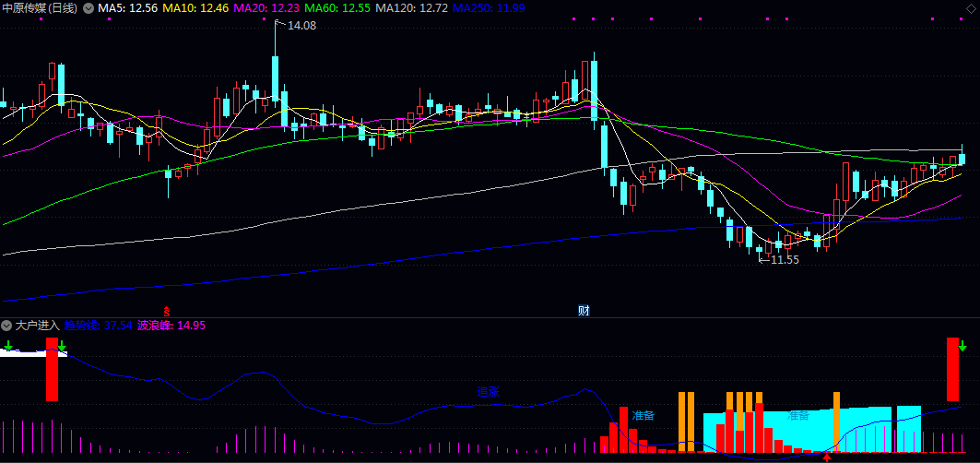Click the 大户进入 indicator name
980x463 pixels.
37,326
